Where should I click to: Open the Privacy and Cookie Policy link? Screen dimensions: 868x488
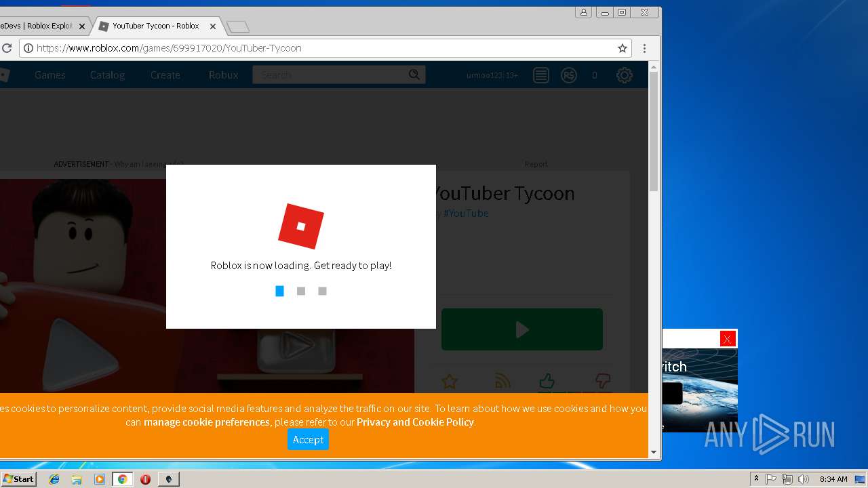(x=415, y=422)
